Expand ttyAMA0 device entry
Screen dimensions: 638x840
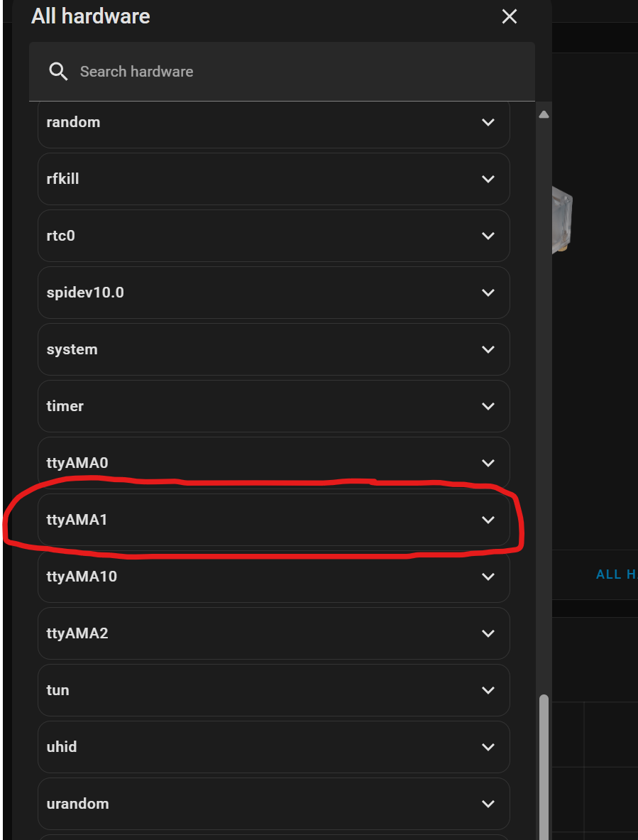coord(273,463)
